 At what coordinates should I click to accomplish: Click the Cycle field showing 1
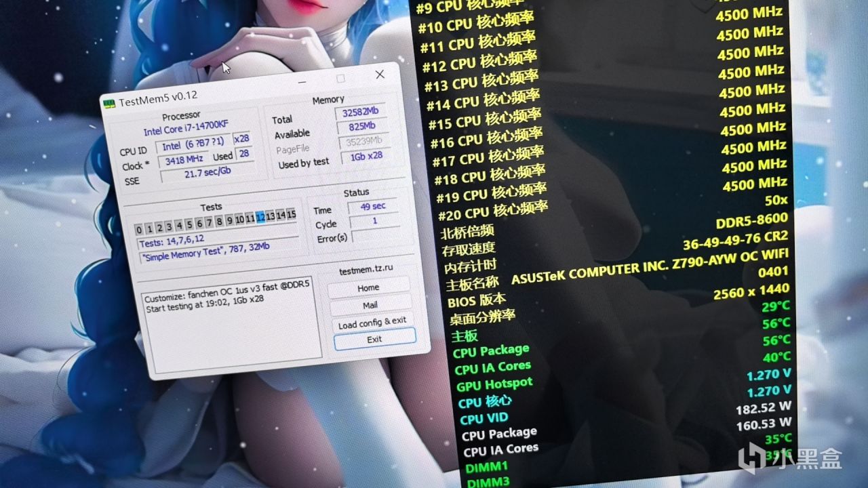(374, 221)
